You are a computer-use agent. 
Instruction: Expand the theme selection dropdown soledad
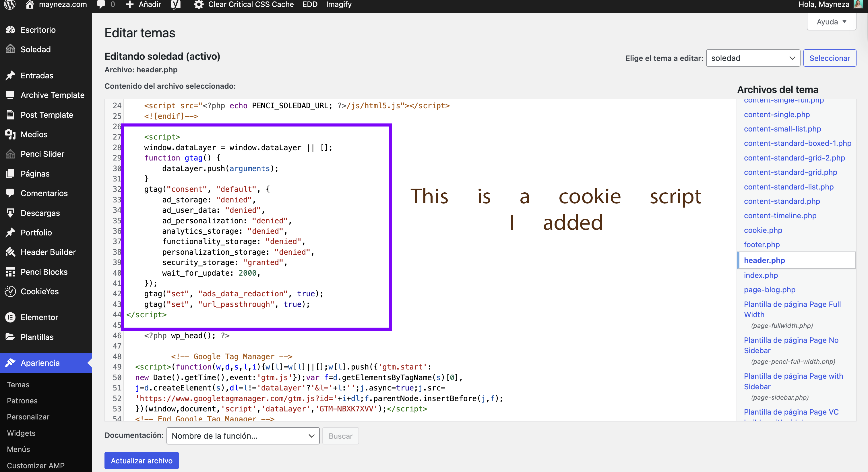pos(753,58)
